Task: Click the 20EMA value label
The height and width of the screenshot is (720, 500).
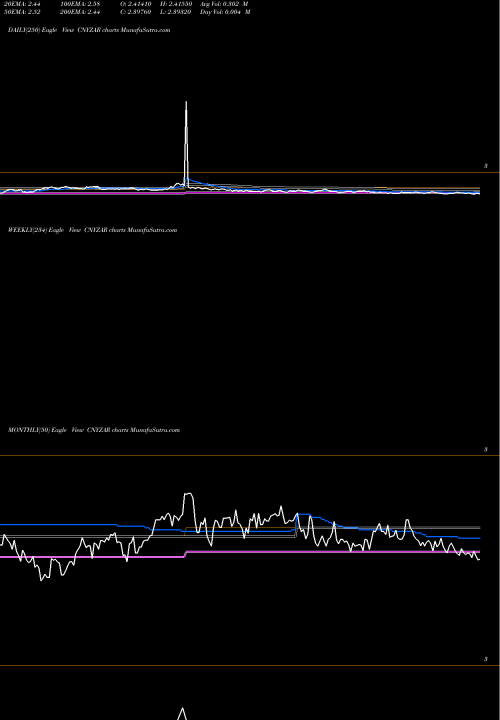Action: tap(24, 4)
